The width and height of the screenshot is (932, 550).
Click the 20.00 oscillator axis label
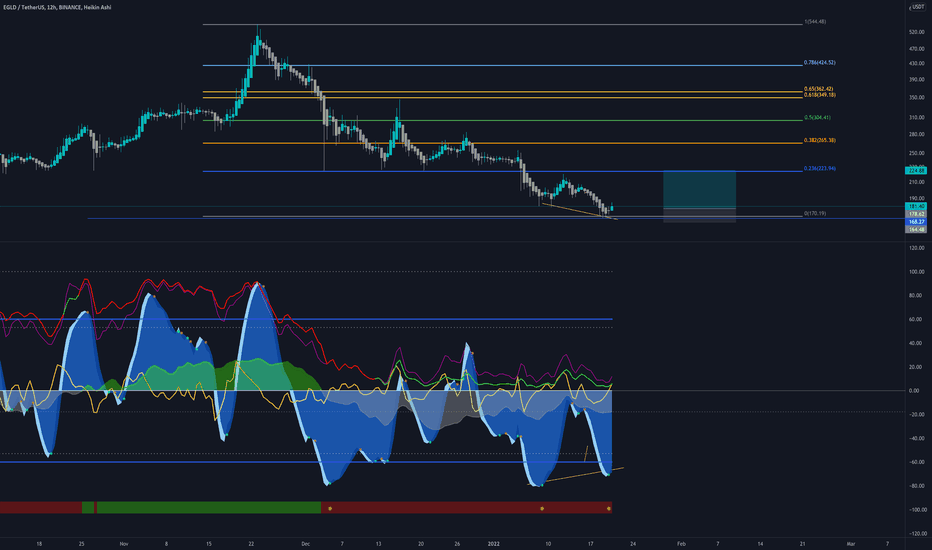pyautogui.click(x=917, y=367)
